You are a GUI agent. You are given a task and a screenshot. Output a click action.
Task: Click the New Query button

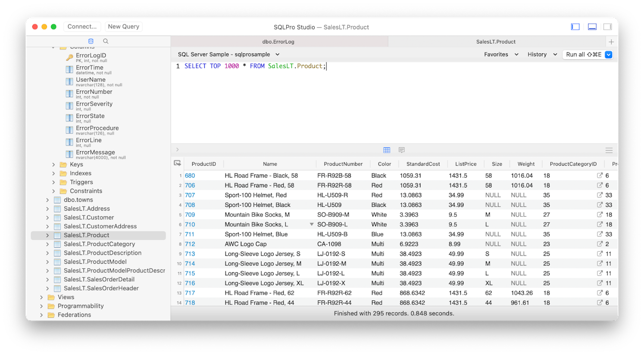[124, 27]
